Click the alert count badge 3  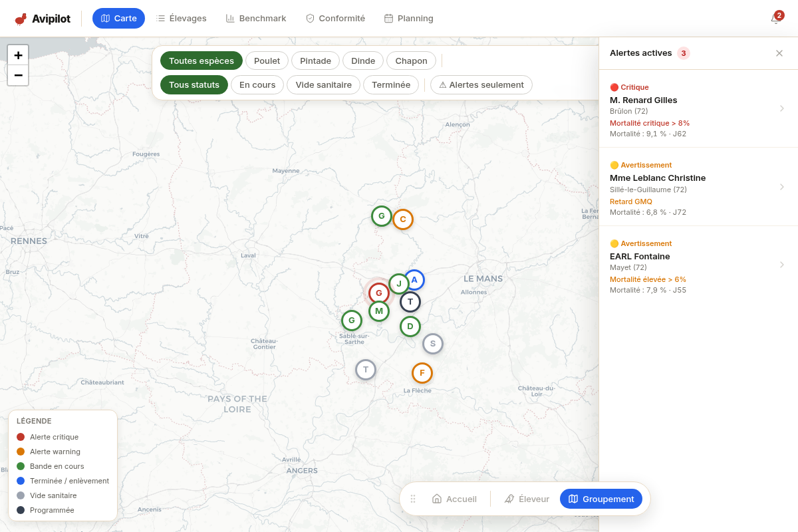point(684,53)
